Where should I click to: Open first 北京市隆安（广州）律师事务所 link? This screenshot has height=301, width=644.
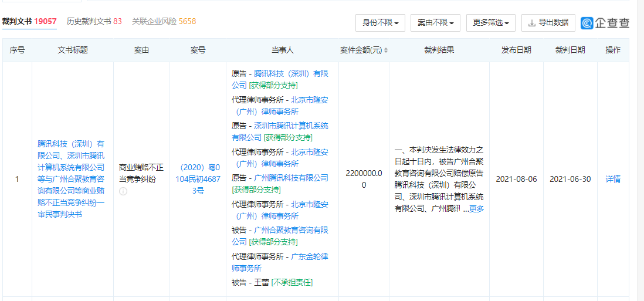coord(280,106)
